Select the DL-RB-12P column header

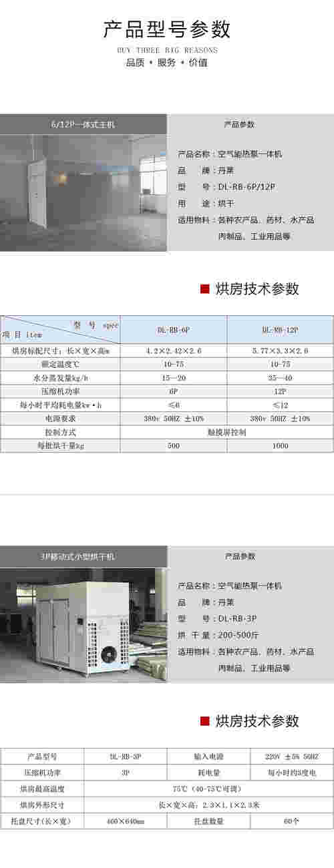pyautogui.click(x=281, y=330)
